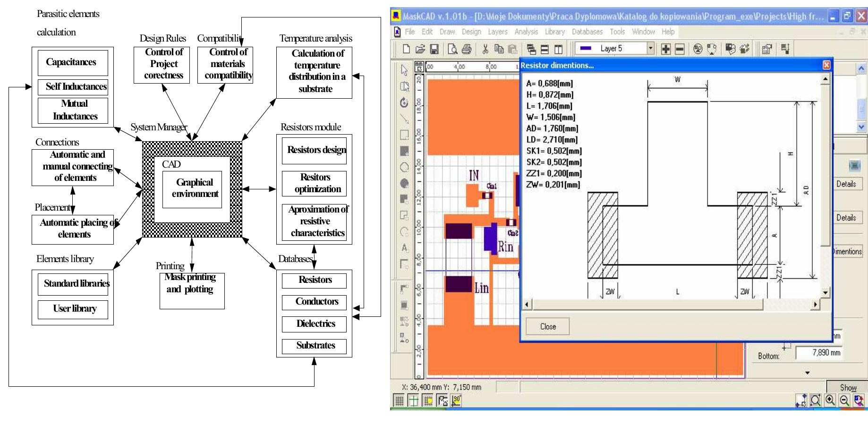Click the Cut scissors icon
The width and height of the screenshot is (868, 425).
[x=485, y=49]
